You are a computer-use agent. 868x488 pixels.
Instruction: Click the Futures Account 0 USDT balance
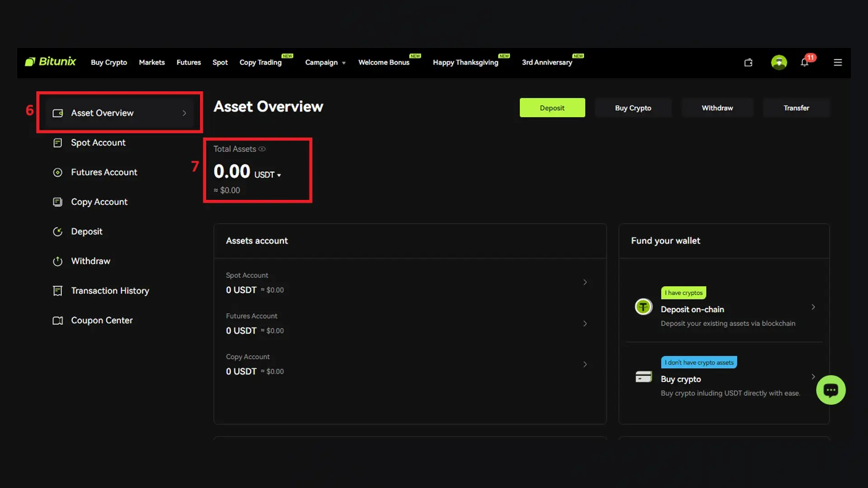tap(241, 331)
